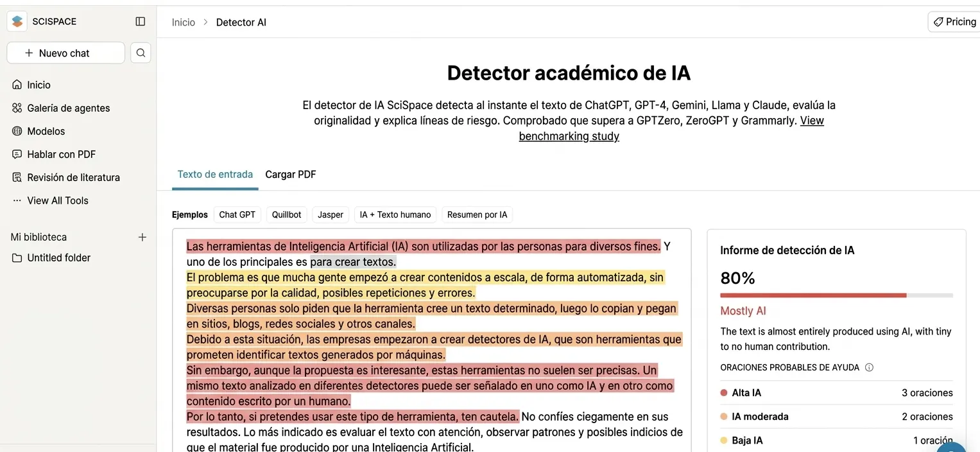
Task: Click the Ejemplos label
Action: click(190, 214)
